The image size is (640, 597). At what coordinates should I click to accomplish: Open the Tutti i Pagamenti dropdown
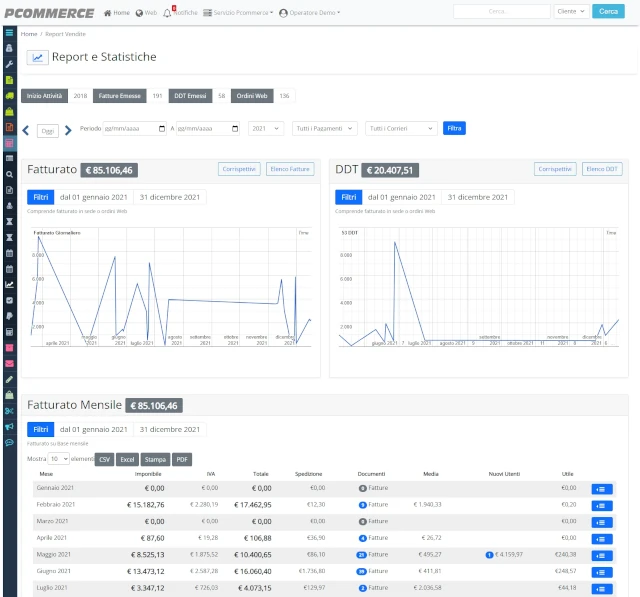click(324, 129)
